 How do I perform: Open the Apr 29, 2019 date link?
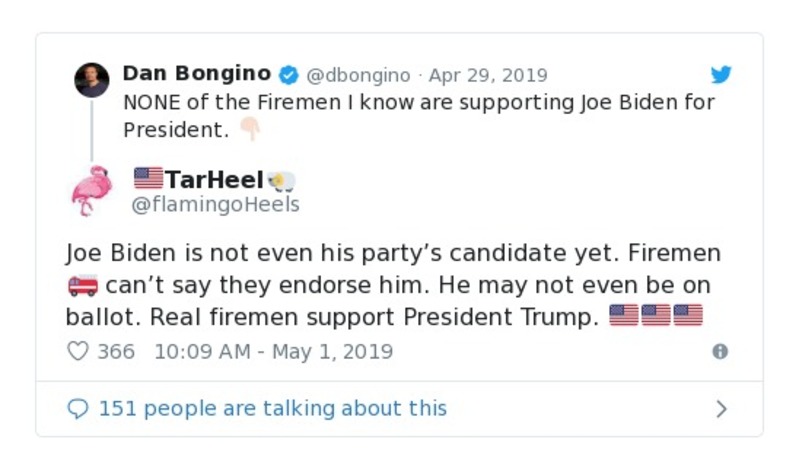tap(488, 75)
